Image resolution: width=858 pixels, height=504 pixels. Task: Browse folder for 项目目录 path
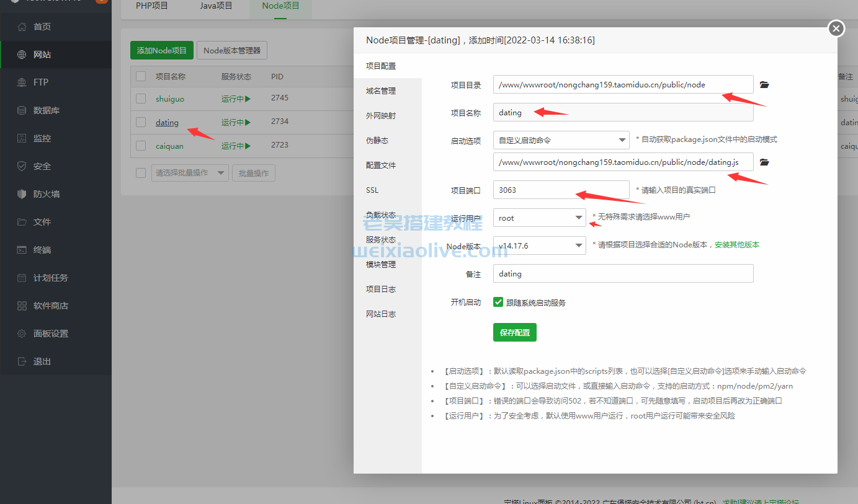[x=764, y=84]
